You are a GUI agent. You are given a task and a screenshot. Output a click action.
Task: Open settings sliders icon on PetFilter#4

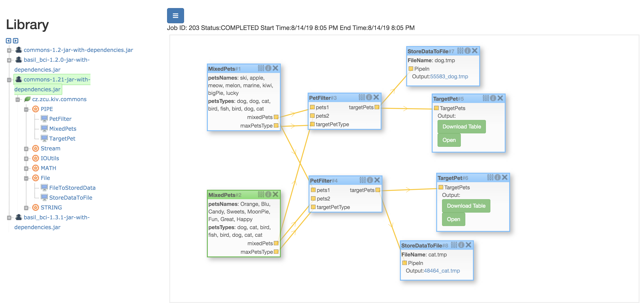tap(363, 180)
